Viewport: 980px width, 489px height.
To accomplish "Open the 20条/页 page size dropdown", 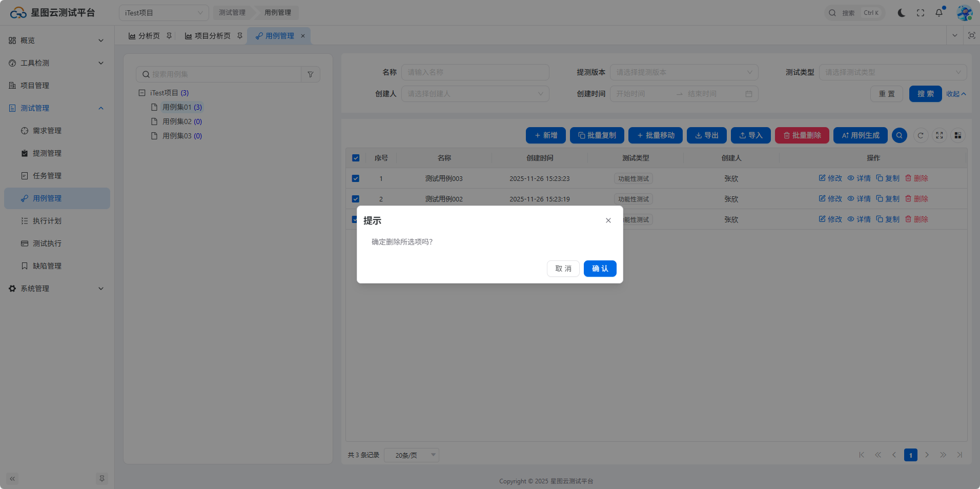I will [412, 455].
